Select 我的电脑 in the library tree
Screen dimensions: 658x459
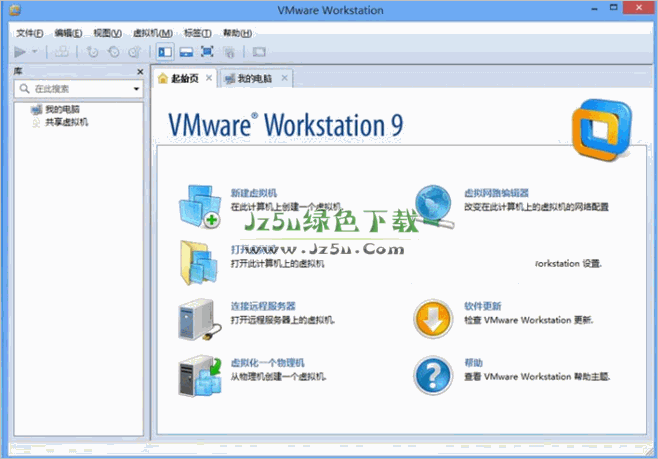point(55,110)
